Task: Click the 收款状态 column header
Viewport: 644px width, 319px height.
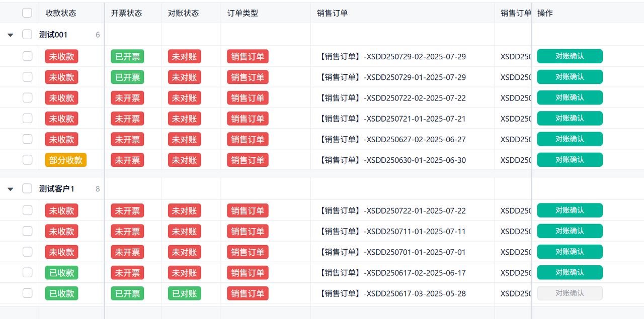Action: pos(60,13)
